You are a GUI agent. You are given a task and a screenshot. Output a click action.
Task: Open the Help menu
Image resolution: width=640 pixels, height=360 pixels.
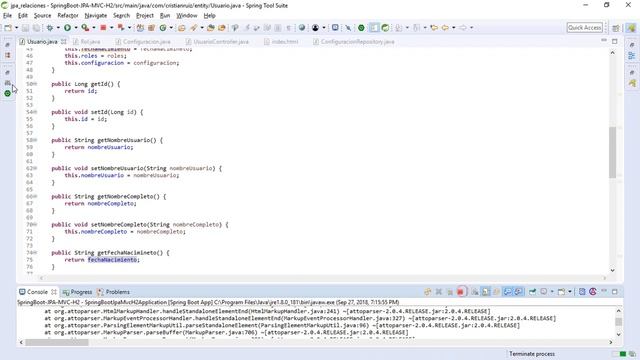(x=209, y=16)
